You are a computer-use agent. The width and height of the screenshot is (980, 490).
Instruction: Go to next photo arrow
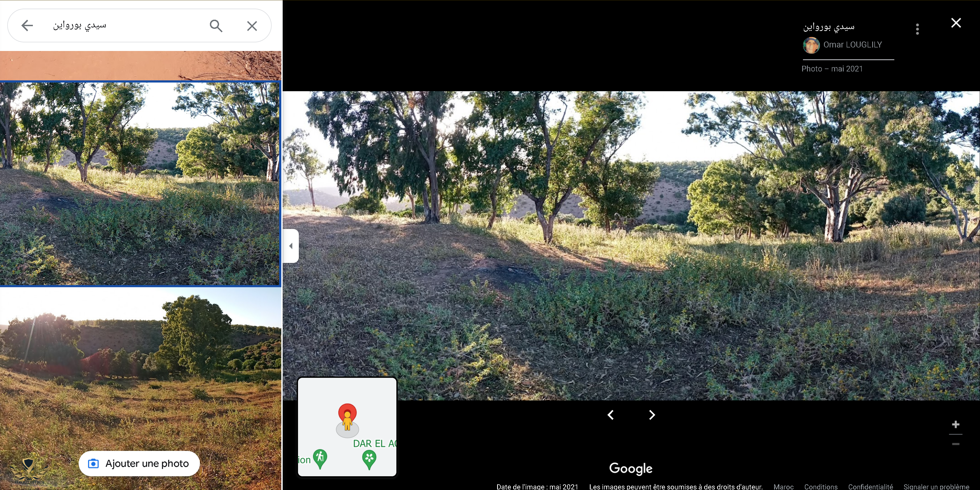652,414
